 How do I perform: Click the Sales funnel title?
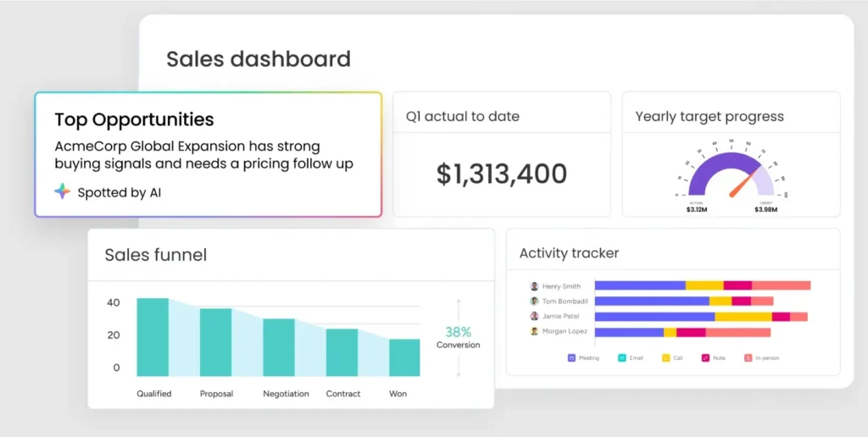pyautogui.click(x=156, y=255)
